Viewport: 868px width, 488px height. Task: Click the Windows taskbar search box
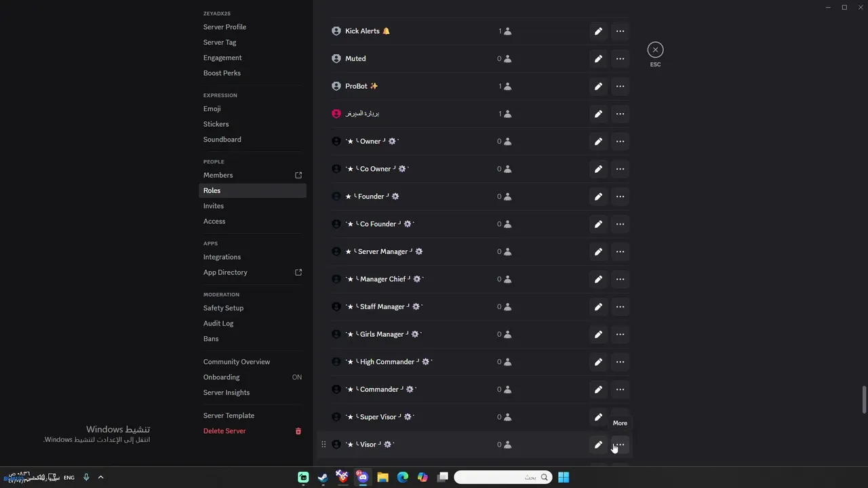[502, 477]
